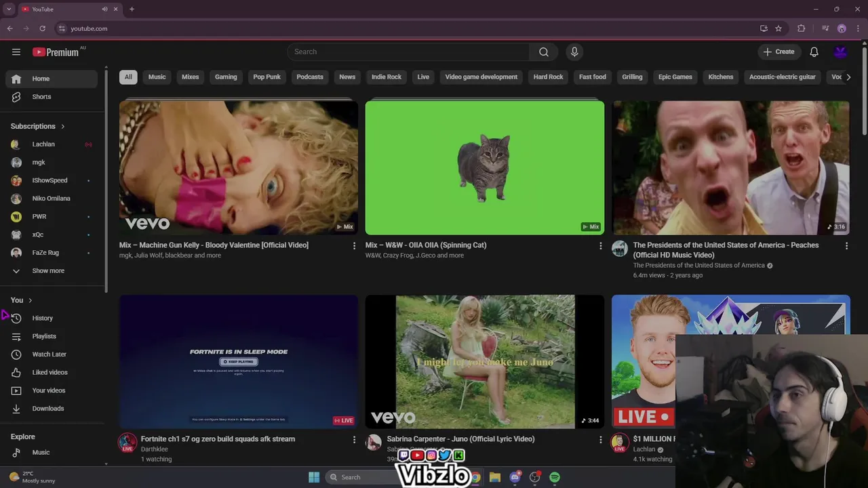Bookmark this page with star
Image resolution: width=868 pixels, height=488 pixels.
(x=778, y=28)
